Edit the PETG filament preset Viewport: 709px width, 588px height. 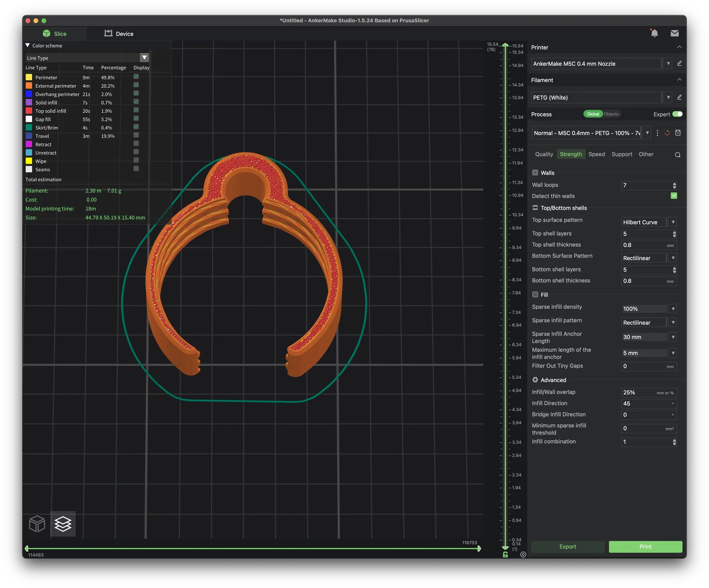point(679,97)
